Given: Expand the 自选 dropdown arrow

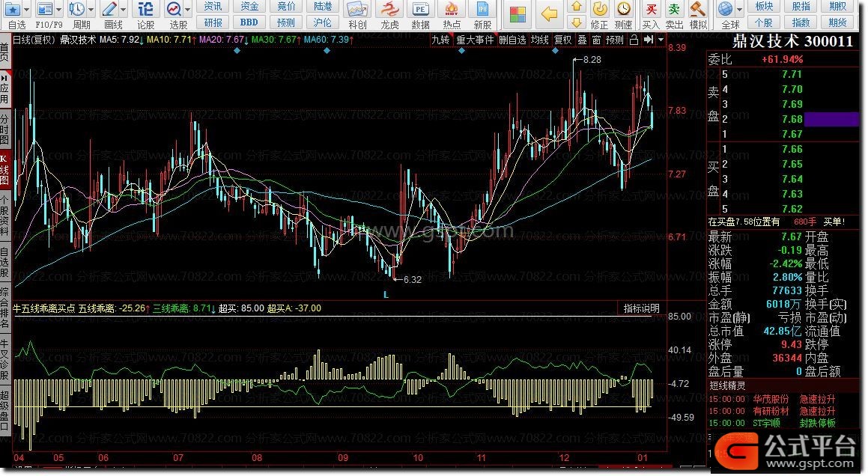Looking at the screenshot, I should point(26,10).
